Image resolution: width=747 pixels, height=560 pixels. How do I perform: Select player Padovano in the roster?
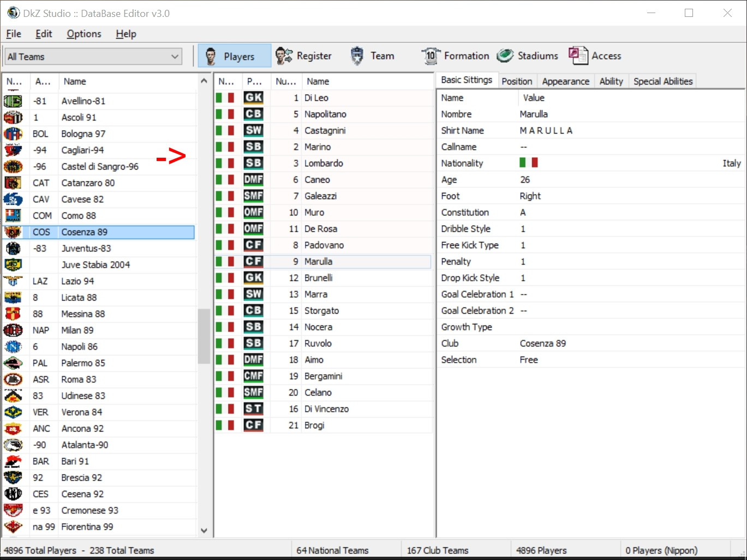(x=322, y=245)
